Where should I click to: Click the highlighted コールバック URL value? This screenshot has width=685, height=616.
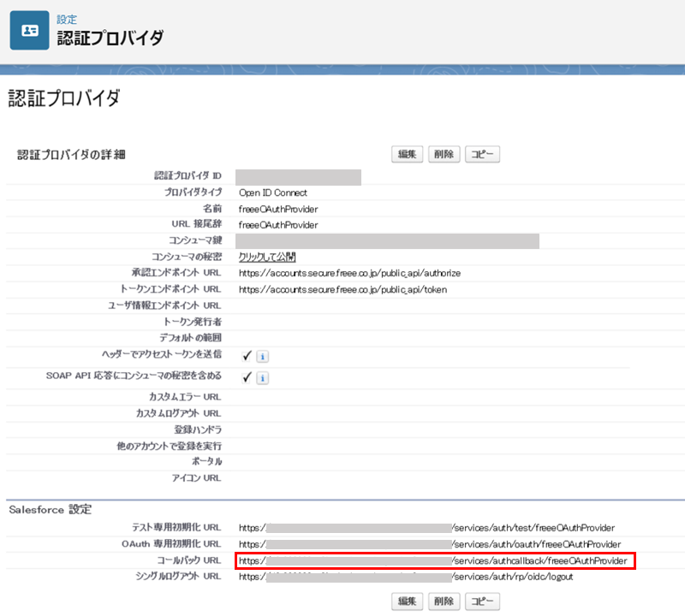point(435,561)
